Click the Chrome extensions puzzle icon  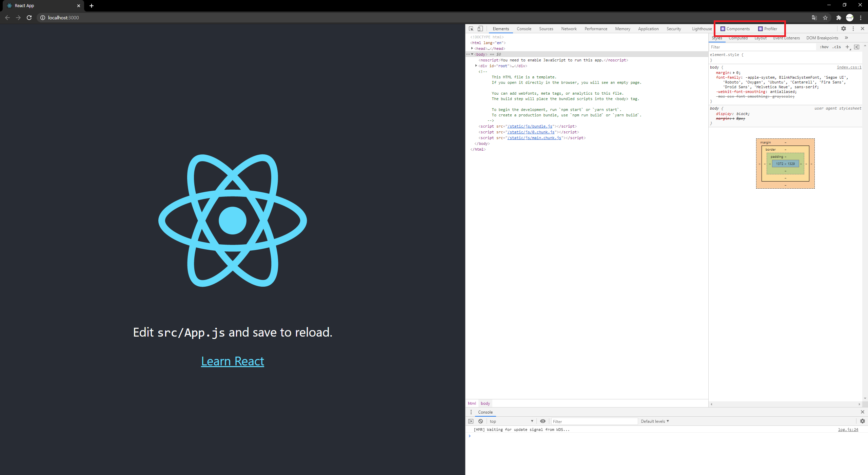click(839, 18)
